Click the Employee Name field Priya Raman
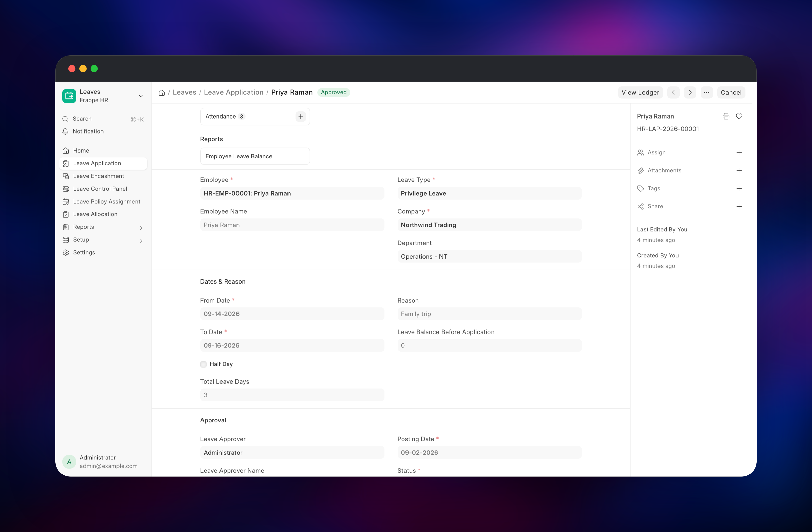This screenshot has height=532, width=812. point(292,225)
